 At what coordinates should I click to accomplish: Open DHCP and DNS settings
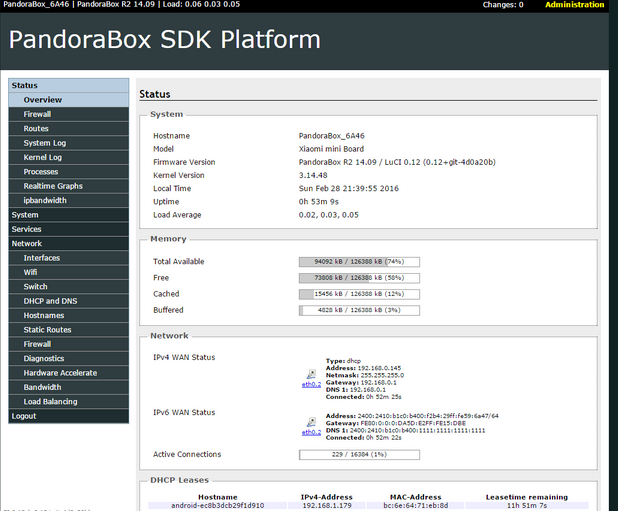[69, 301]
